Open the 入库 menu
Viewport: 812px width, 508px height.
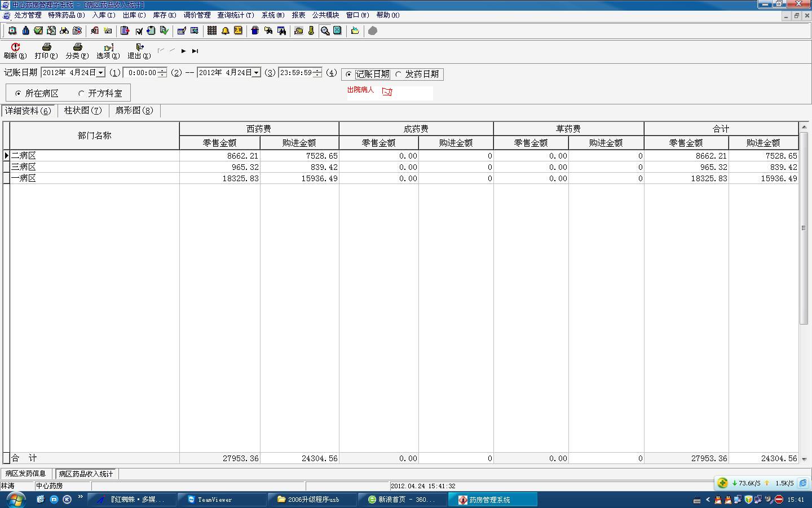[104, 15]
